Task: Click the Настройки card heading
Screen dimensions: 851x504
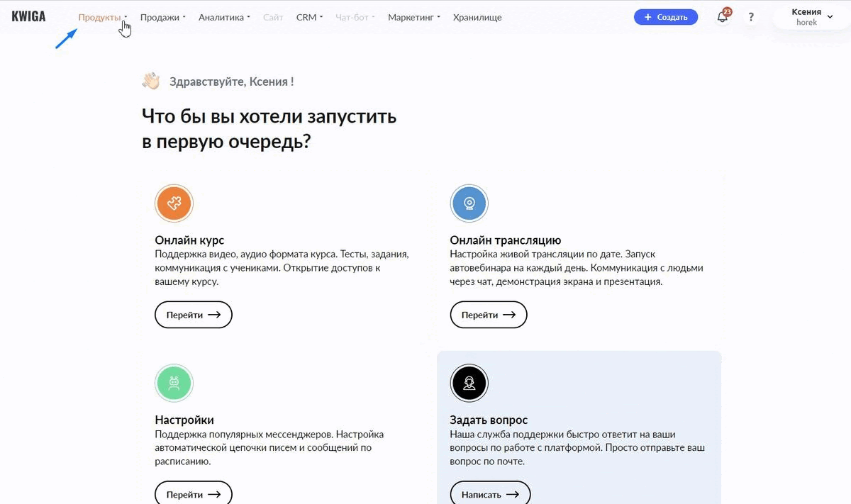Action: click(184, 420)
